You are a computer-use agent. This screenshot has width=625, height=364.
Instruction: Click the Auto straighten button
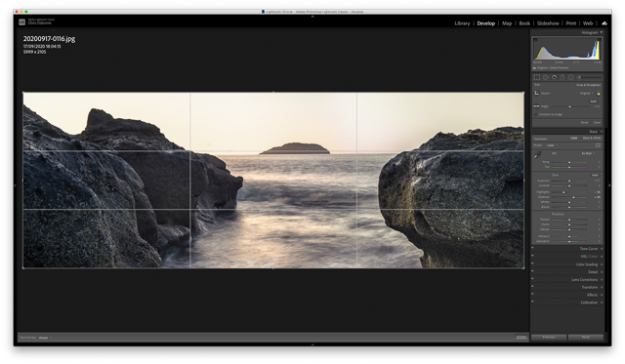tap(594, 101)
